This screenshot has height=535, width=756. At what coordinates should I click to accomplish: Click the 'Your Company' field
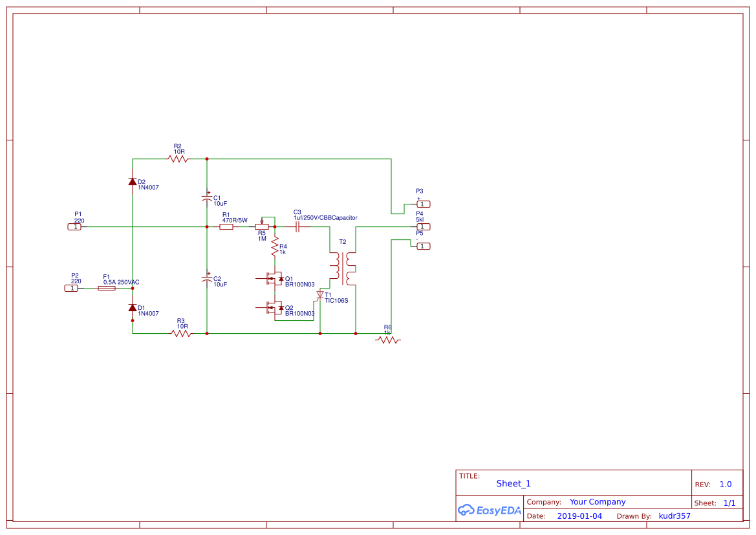point(598,502)
